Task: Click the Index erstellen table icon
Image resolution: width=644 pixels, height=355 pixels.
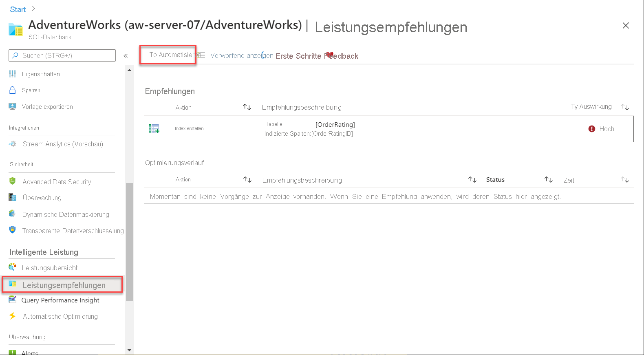Action: [154, 129]
